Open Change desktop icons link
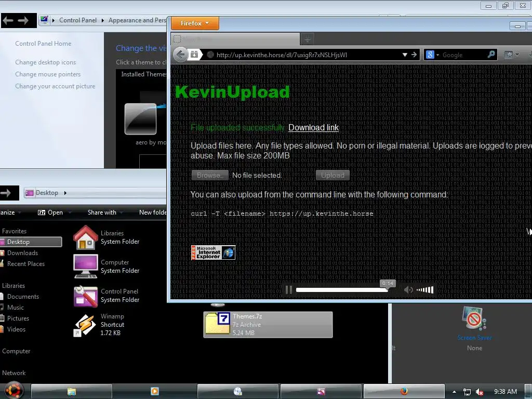The width and height of the screenshot is (532, 399). (x=46, y=62)
